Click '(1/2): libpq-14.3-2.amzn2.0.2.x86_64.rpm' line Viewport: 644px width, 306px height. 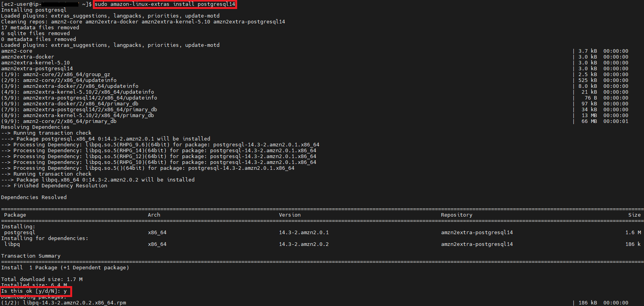(x=64, y=303)
